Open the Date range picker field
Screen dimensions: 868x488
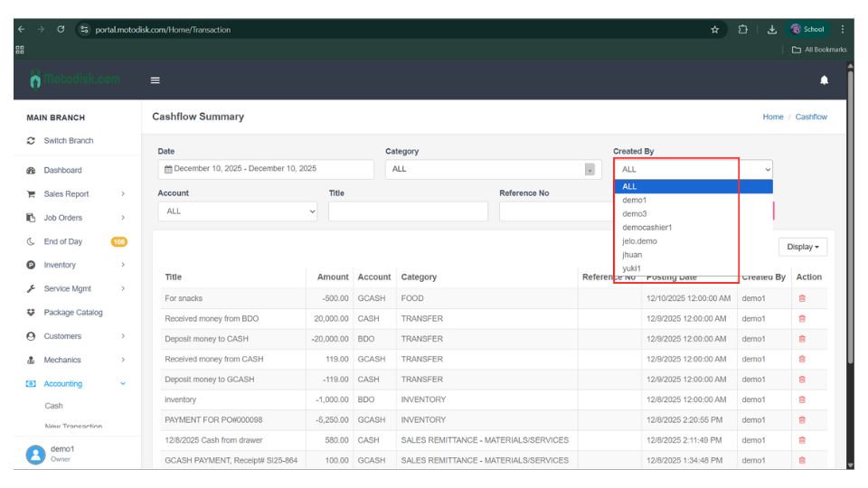coord(265,169)
